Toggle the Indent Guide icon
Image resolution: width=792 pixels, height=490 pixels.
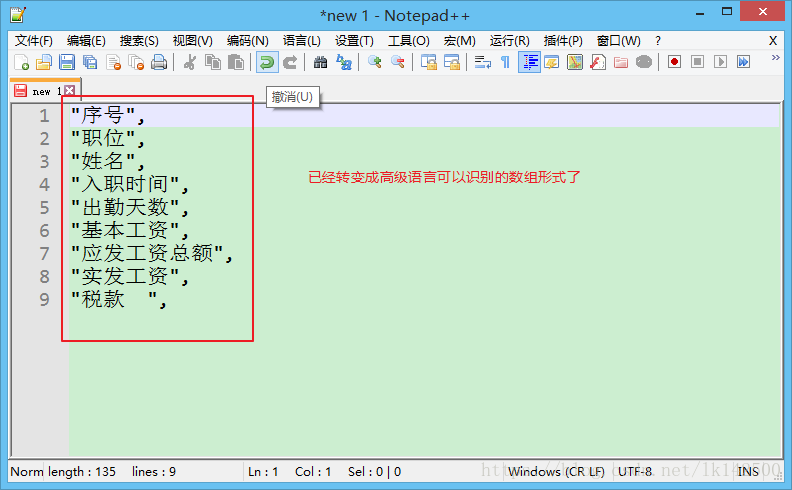(x=529, y=62)
